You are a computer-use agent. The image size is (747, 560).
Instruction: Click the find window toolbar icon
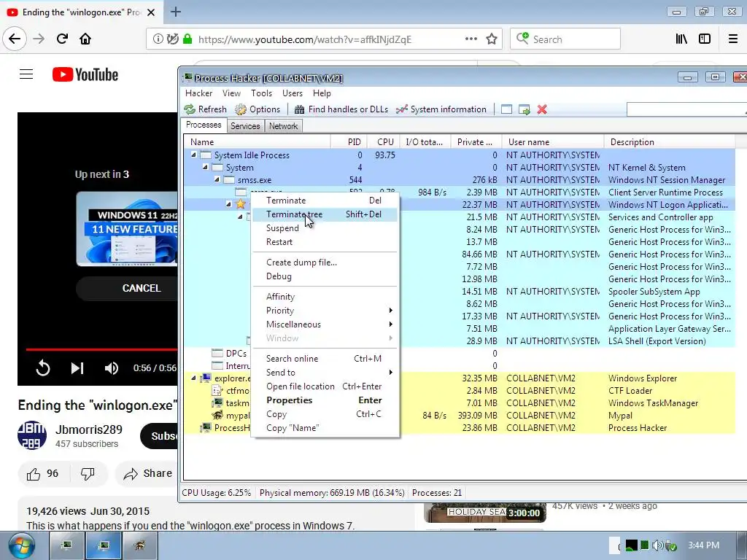pos(506,109)
